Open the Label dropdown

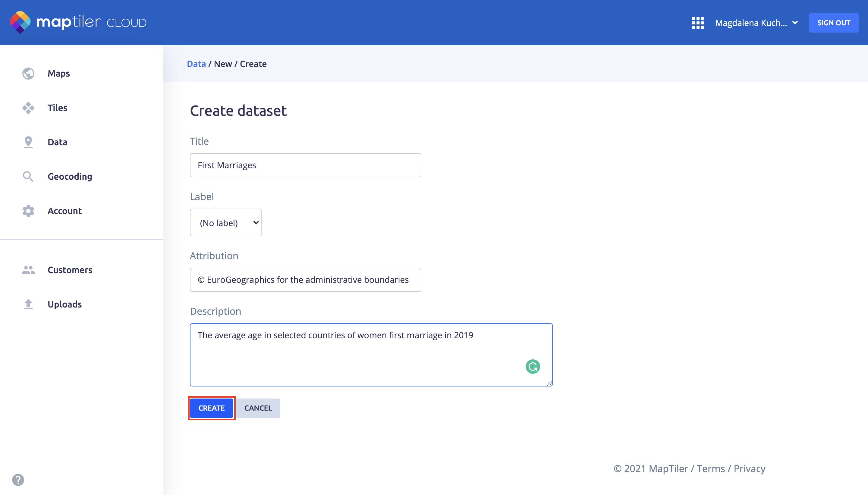pos(225,223)
